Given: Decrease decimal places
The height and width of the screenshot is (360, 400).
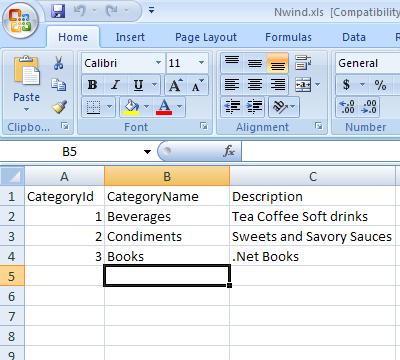Looking at the screenshot, I should 369,107.
